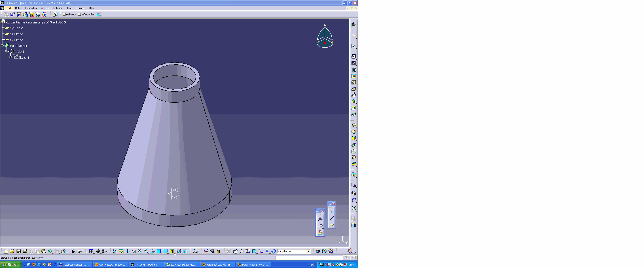Image resolution: width=644 pixels, height=268 pixels.
Task: Select the Draft Angle tool
Action: point(354,138)
